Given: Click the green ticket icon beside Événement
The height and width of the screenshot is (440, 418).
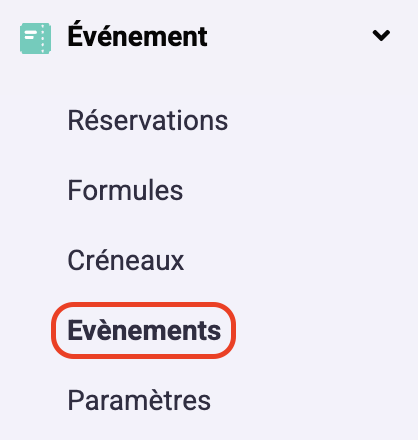Looking at the screenshot, I should [35, 38].
